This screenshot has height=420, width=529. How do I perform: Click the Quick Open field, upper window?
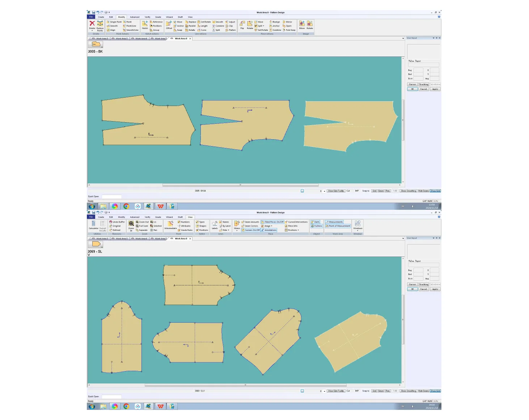111,196
